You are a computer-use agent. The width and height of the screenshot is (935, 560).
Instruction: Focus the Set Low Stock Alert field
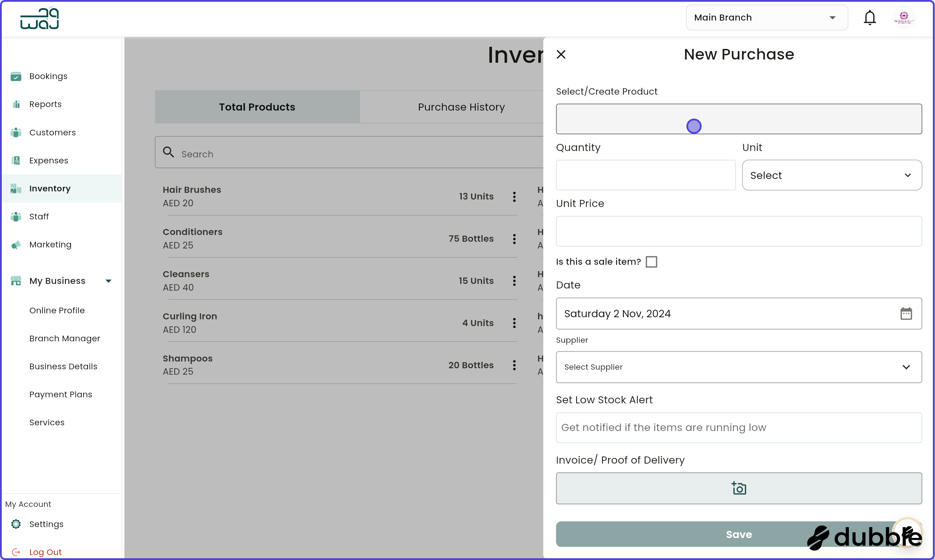tap(738, 427)
